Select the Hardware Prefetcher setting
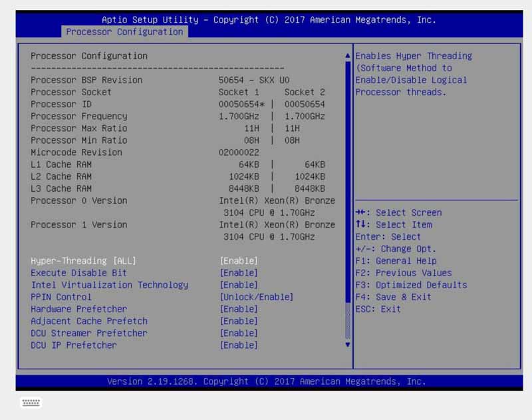Screen dimensions: 532x420 coord(78,309)
